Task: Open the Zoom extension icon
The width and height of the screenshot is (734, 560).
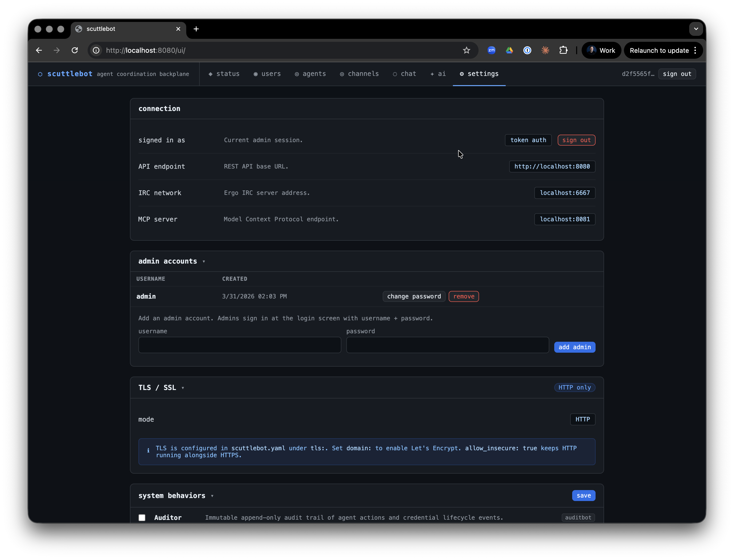Action: click(491, 50)
